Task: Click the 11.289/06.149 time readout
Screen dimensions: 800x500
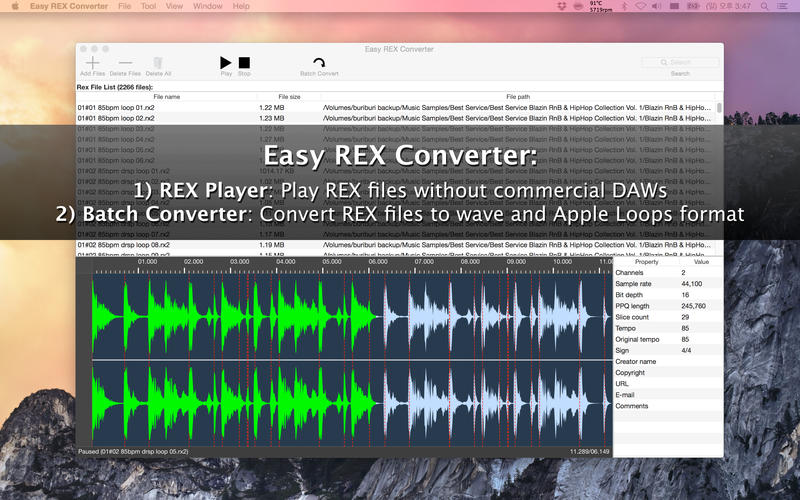Action: tap(589, 452)
